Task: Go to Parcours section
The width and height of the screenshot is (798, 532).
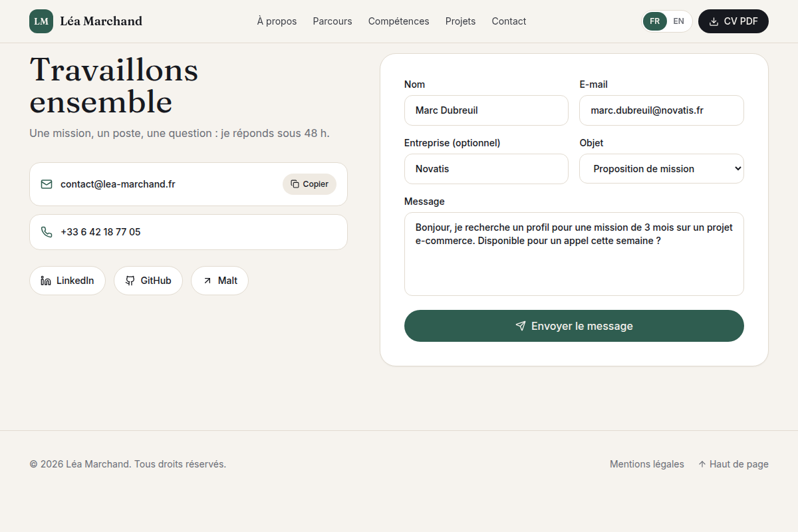Action: (332, 21)
